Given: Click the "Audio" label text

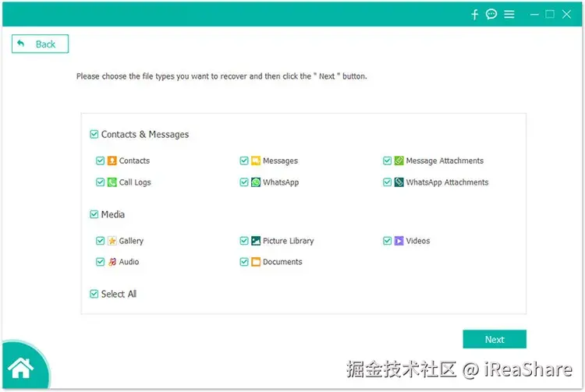Looking at the screenshot, I should tap(129, 262).
